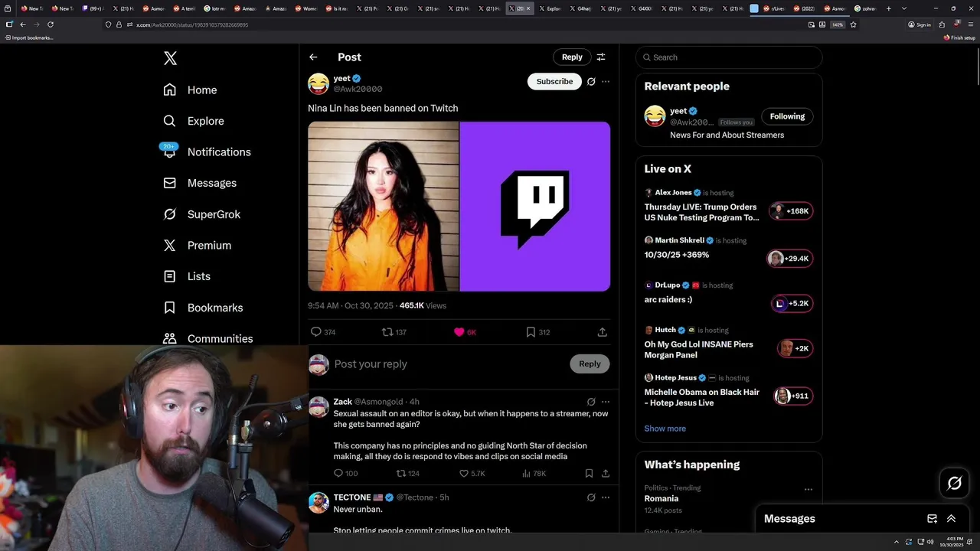The height and width of the screenshot is (551, 980).
Task: Click Show more under Live on X
Action: coord(665,429)
